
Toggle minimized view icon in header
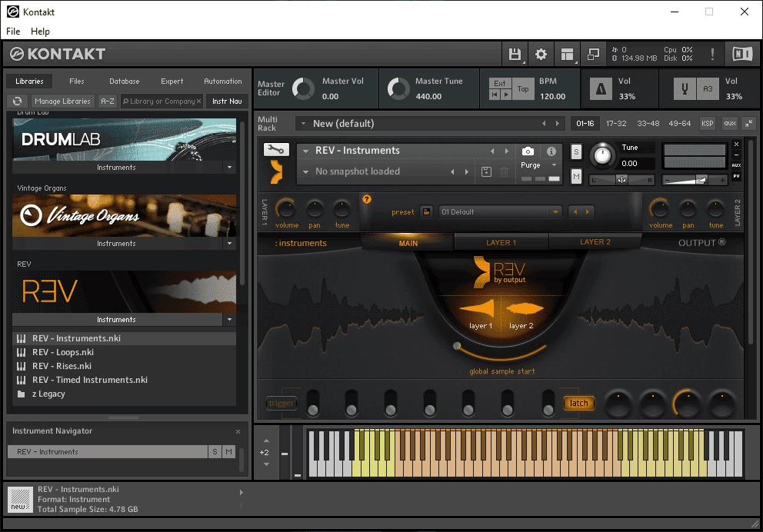pyautogui.click(x=593, y=54)
